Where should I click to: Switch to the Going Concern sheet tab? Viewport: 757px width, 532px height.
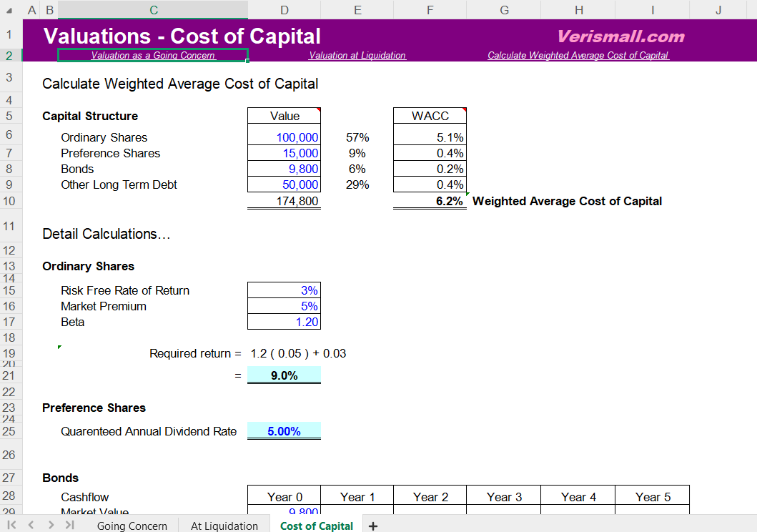[x=132, y=526]
